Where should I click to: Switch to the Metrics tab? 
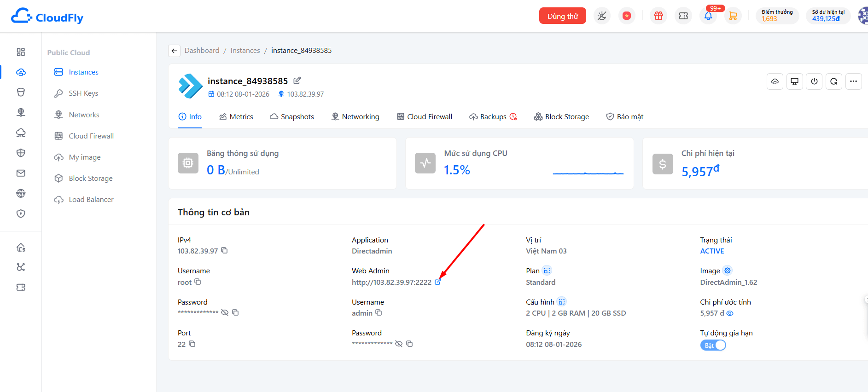(236, 117)
